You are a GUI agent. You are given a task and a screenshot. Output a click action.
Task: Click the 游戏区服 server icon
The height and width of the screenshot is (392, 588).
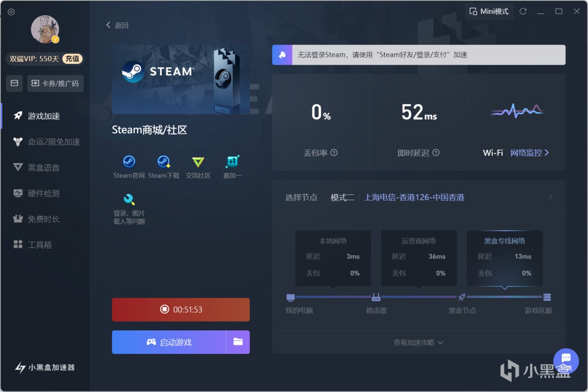point(547,297)
